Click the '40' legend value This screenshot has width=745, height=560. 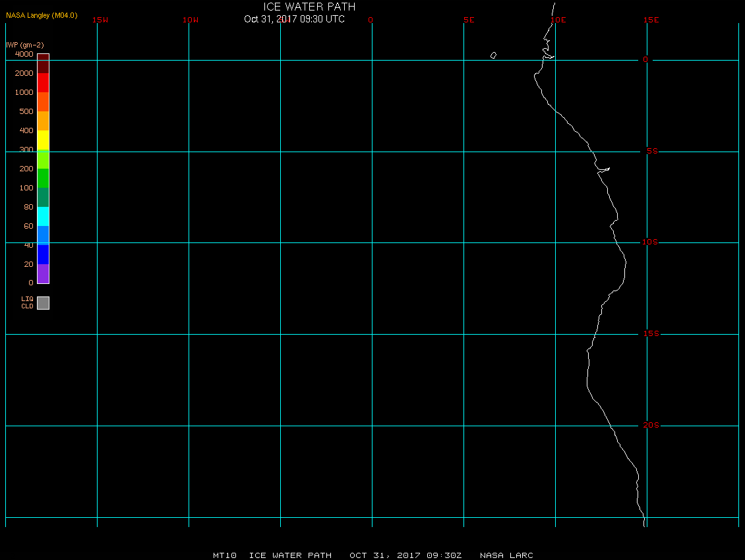tap(29, 245)
